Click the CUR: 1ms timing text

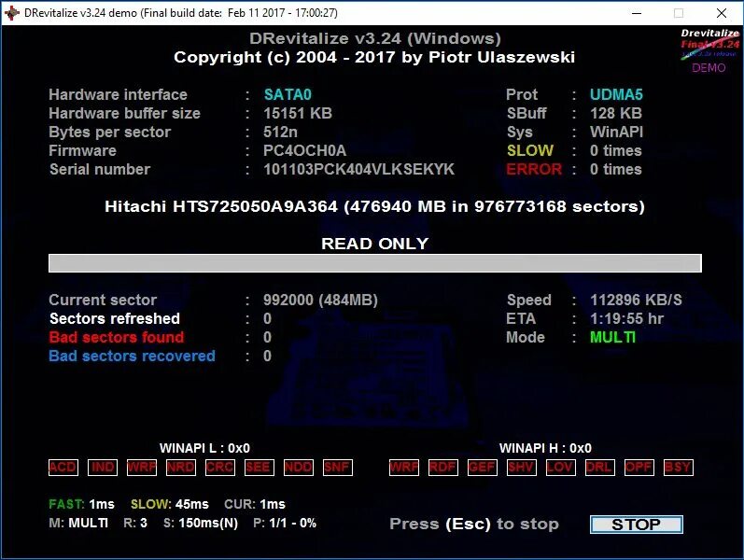255,504
